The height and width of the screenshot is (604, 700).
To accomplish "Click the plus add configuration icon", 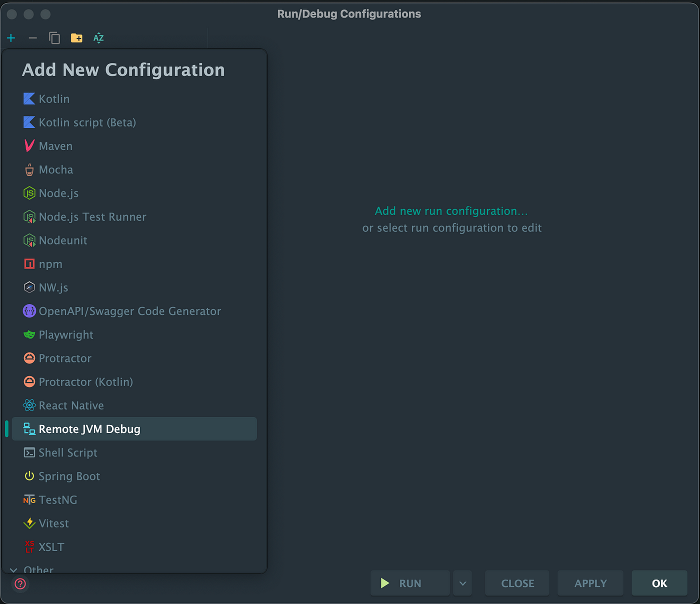I will tap(11, 38).
